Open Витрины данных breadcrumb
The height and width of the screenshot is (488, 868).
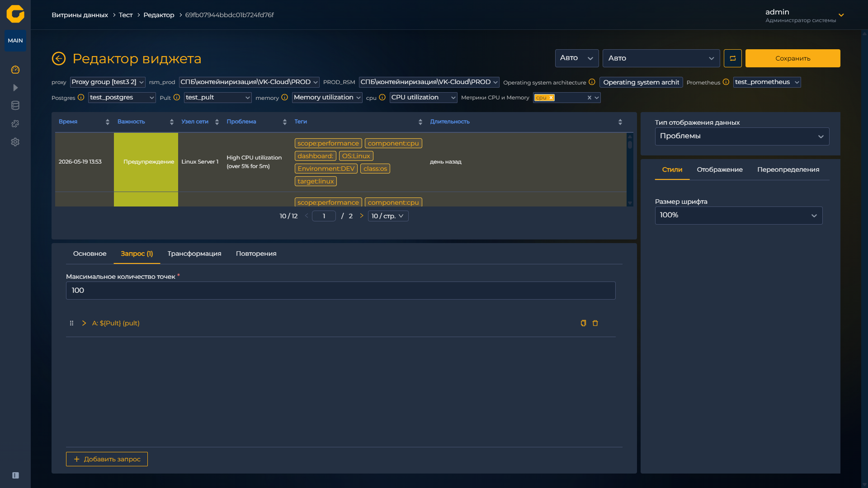(x=80, y=15)
